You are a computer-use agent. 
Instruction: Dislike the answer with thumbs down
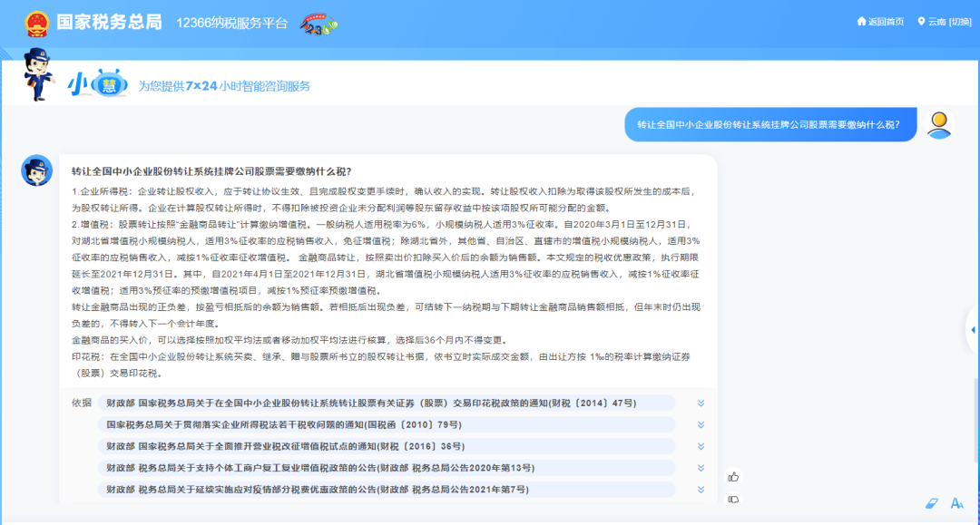point(733,500)
